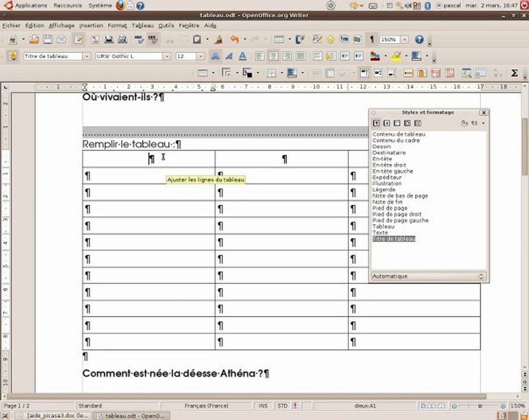Image resolution: width=529 pixels, height=420 pixels.
Task: Open the Fichier menu
Action: click(x=11, y=25)
